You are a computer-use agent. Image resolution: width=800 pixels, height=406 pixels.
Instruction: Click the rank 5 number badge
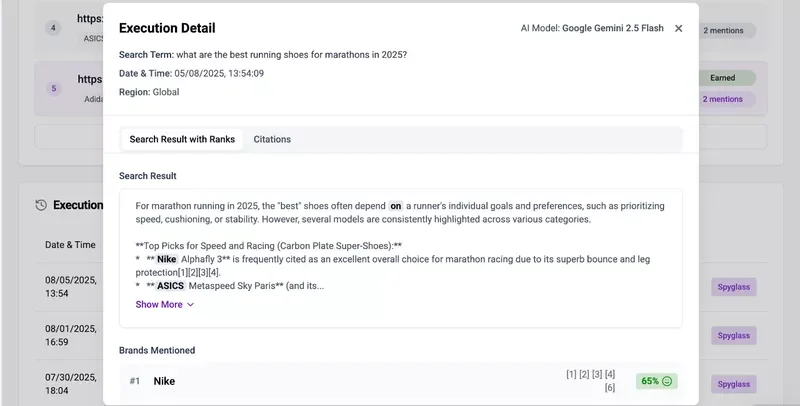tap(53, 88)
